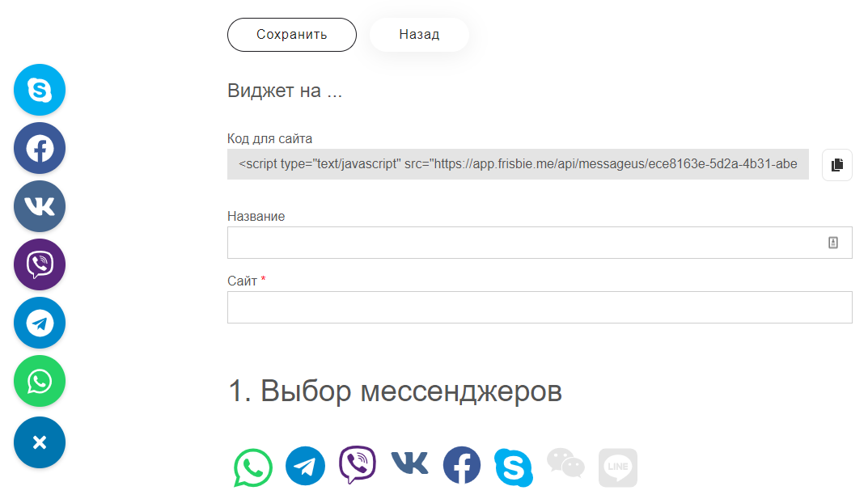Select the Skype icon in the left sidebar
868x499 pixels.
pos(39,89)
